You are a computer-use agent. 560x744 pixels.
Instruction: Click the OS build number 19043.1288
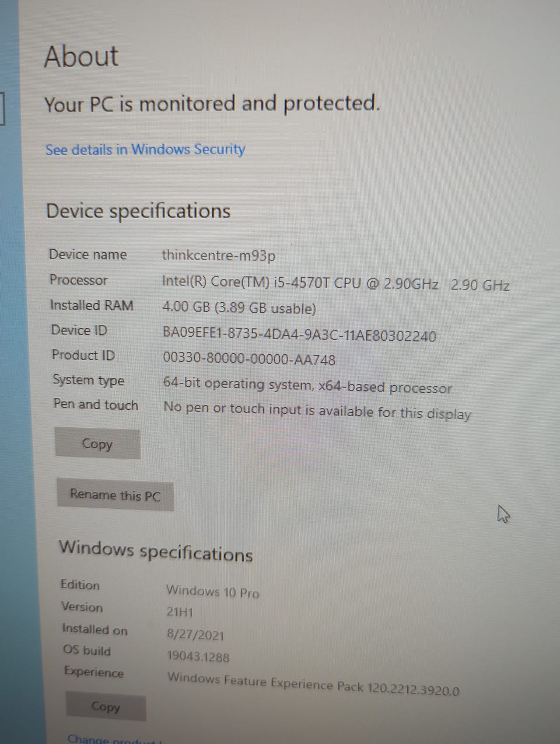[198, 656]
